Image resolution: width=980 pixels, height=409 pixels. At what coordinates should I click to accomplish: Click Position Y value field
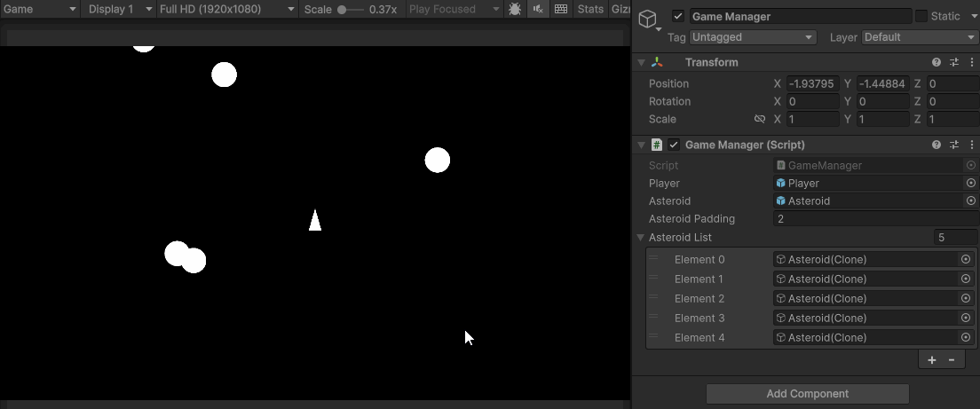[x=882, y=83]
